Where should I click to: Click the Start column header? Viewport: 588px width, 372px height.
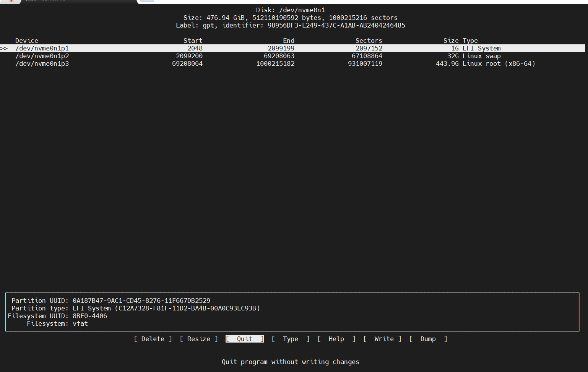point(193,41)
